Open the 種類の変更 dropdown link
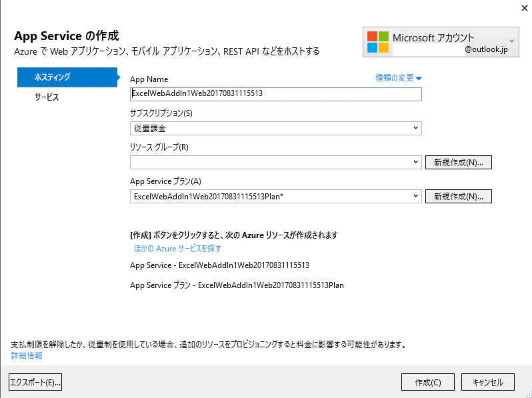The height and width of the screenshot is (398, 532). (398, 78)
